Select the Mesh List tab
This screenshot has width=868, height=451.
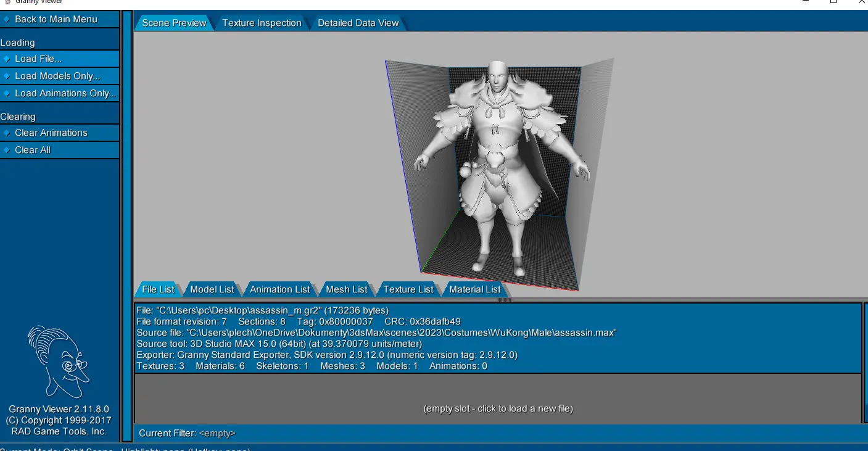[346, 289]
